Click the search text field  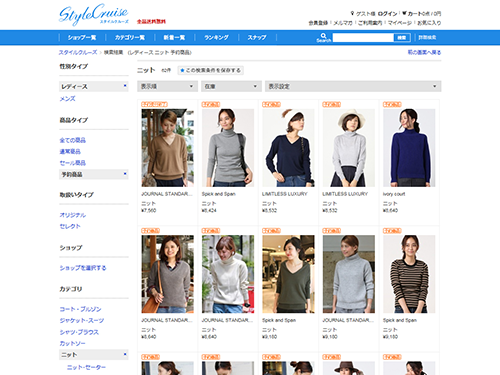363,38
